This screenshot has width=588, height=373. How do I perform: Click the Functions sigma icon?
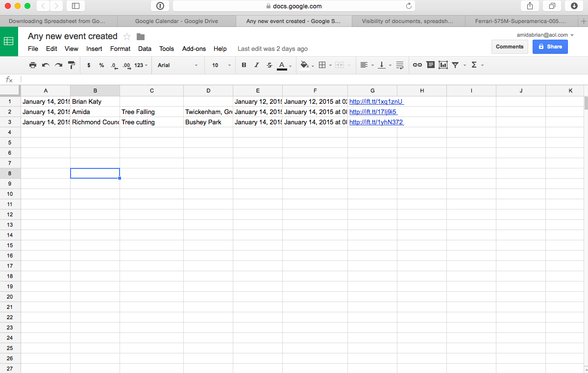point(474,65)
